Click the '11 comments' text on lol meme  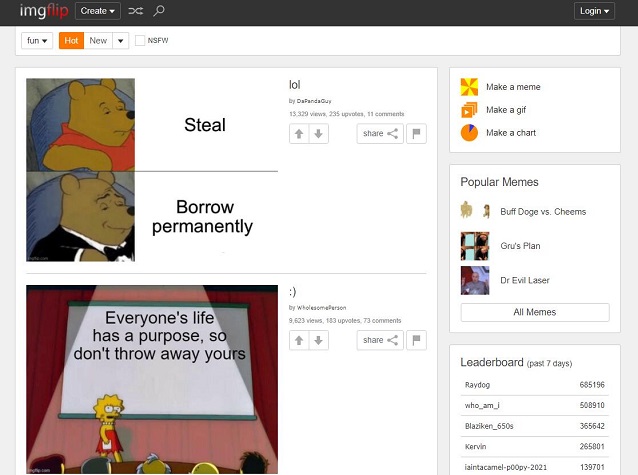tap(385, 114)
